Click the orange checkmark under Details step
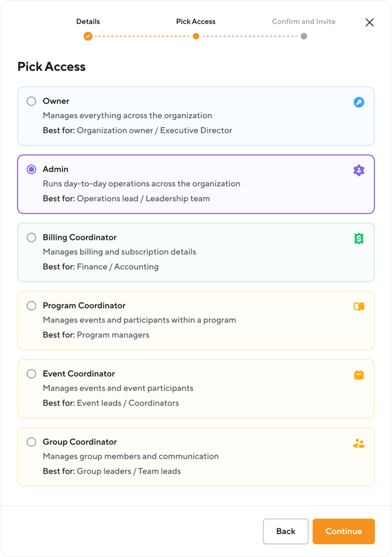The width and height of the screenshot is (392, 557). click(x=88, y=36)
